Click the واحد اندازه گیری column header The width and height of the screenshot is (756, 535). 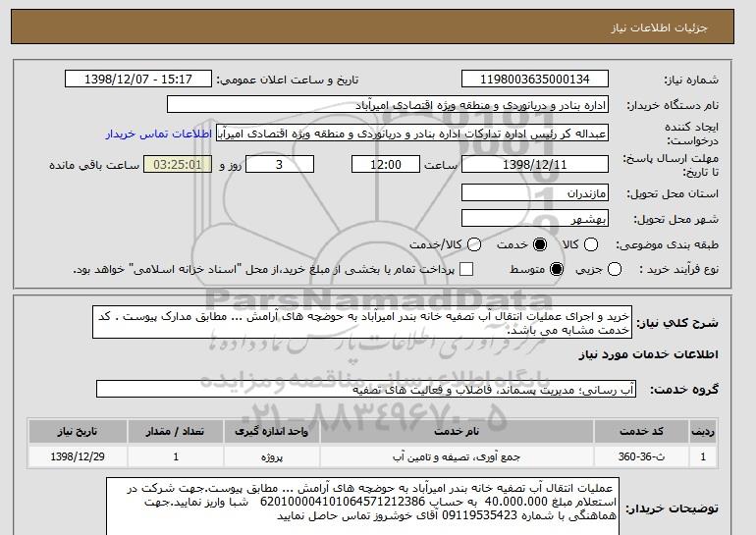click(x=271, y=431)
